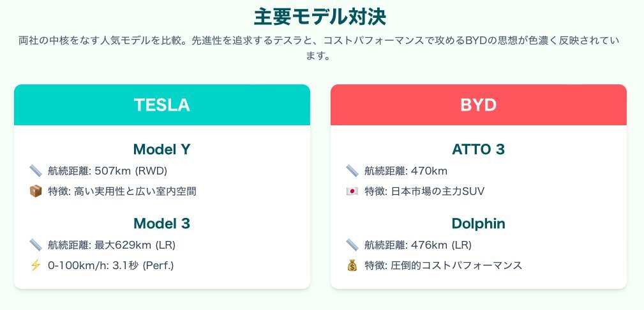Click the package box icon under Model Y
This screenshot has width=644, height=310.
(x=36, y=191)
